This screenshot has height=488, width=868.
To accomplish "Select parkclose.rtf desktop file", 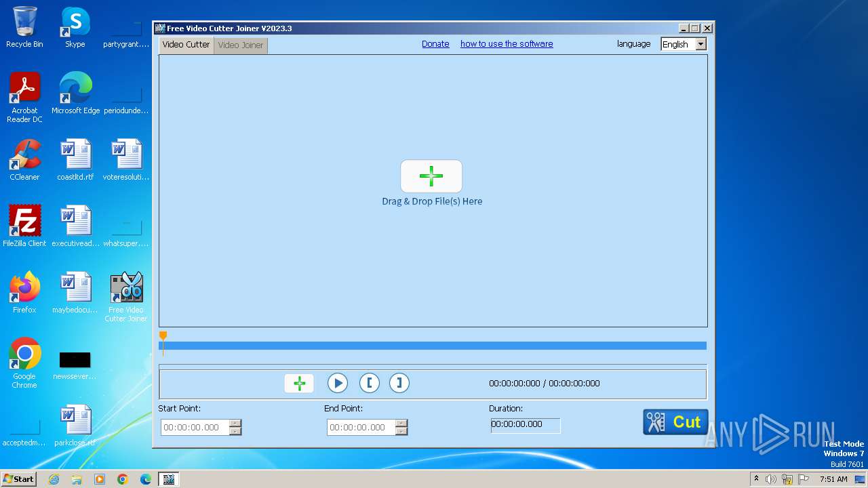I will coord(75,426).
